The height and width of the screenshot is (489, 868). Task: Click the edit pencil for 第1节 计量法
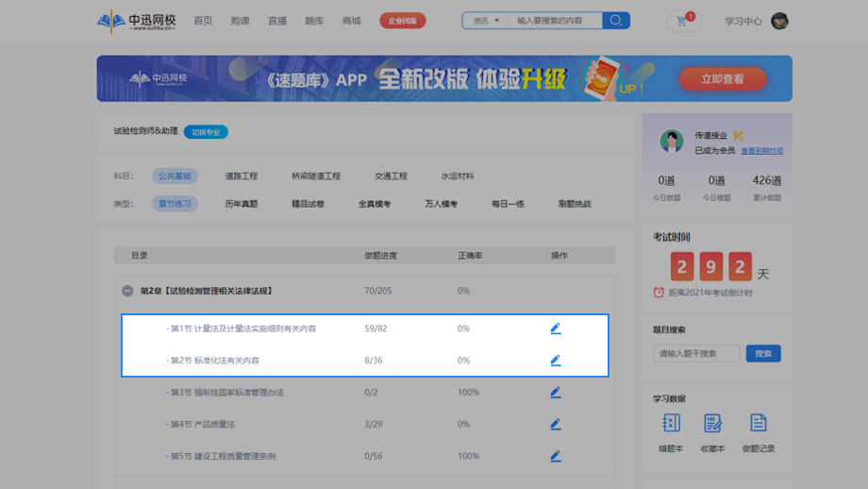pos(556,329)
